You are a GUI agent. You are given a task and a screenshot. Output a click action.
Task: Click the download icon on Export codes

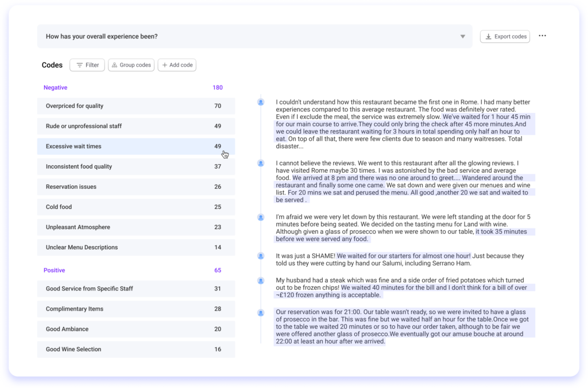pyautogui.click(x=489, y=36)
